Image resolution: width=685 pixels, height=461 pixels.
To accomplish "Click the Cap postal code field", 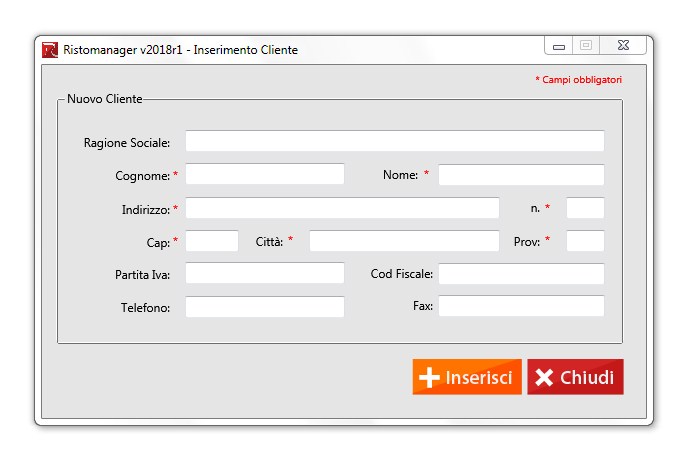I will click(212, 241).
